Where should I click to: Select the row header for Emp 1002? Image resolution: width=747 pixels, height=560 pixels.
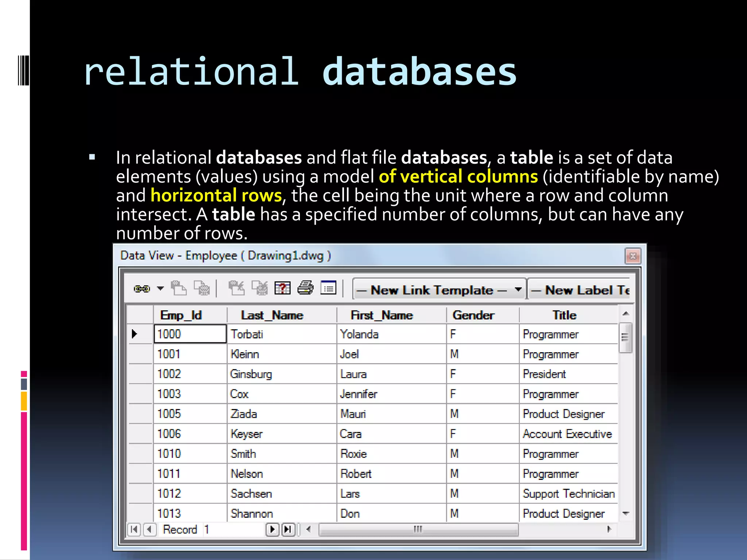(x=140, y=374)
